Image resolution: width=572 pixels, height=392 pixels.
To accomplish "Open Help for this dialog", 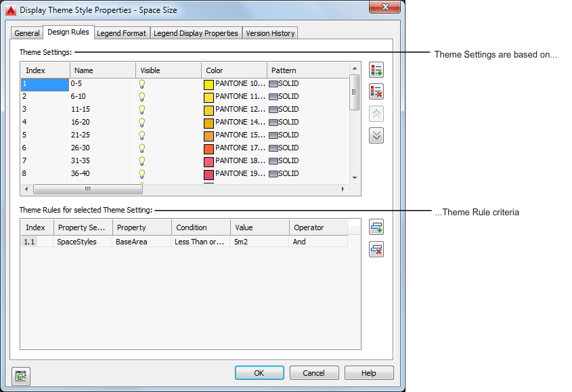I will [x=369, y=373].
